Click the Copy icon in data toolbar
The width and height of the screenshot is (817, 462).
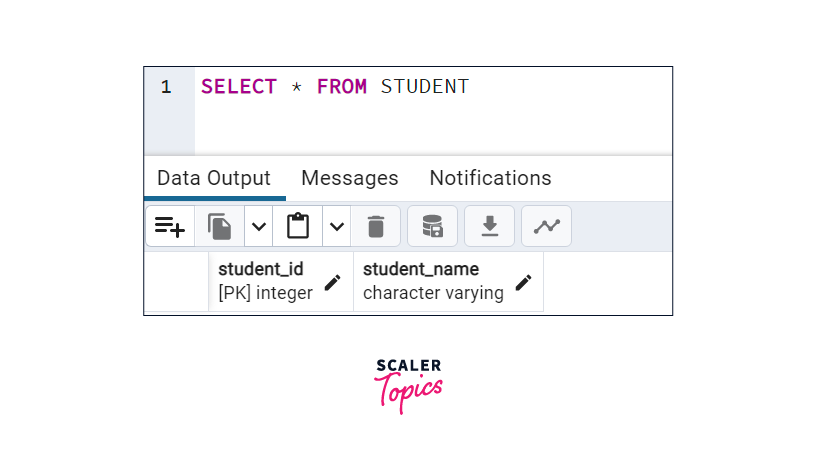pyautogui.click(x=219, y=227)
